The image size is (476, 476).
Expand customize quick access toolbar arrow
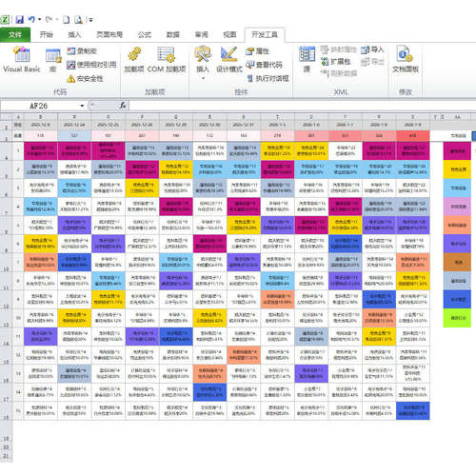coord(90,20)
